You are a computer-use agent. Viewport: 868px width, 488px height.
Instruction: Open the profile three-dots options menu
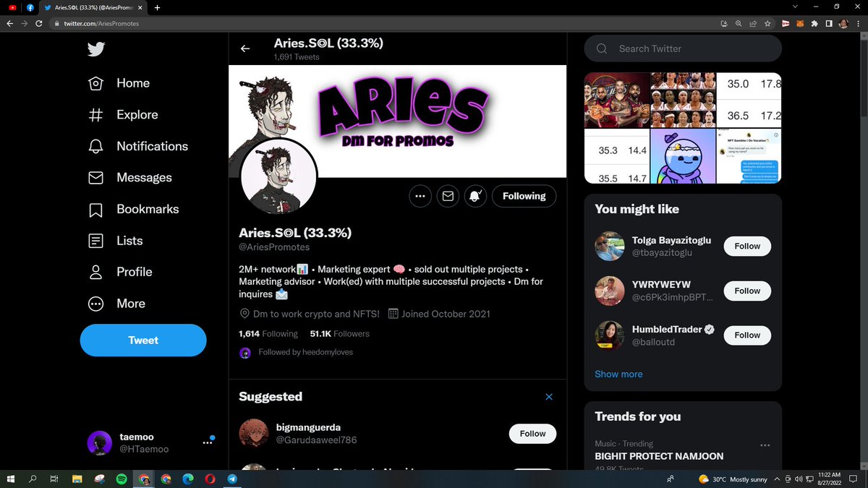tap(420, 196)
